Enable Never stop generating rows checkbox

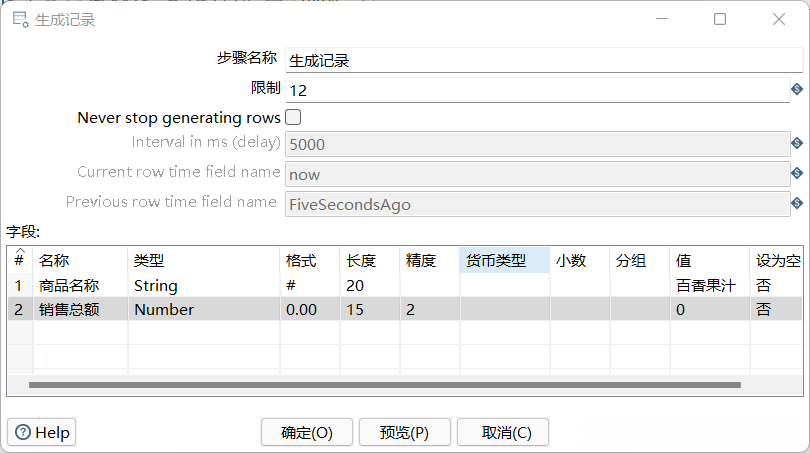click(x=293, y=117)
